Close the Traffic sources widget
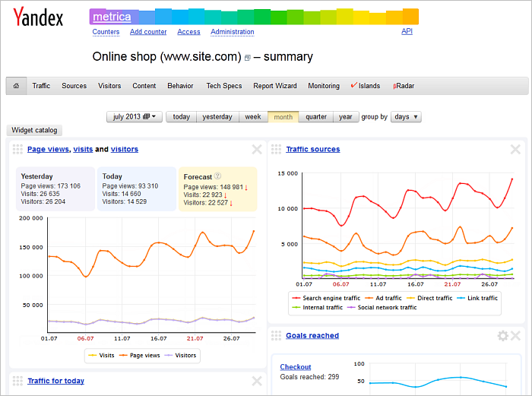 tap(515, 150)
